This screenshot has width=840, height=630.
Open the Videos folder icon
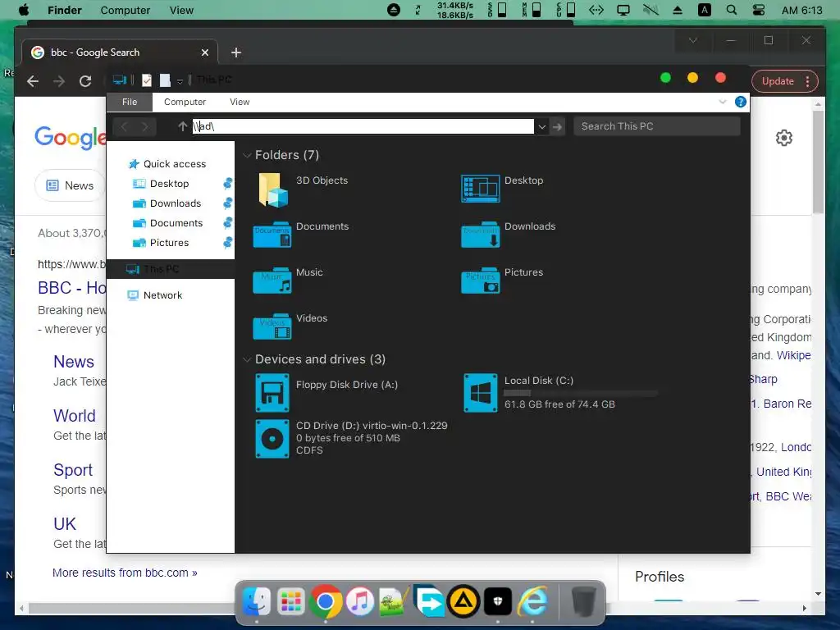tap(272, 326)
